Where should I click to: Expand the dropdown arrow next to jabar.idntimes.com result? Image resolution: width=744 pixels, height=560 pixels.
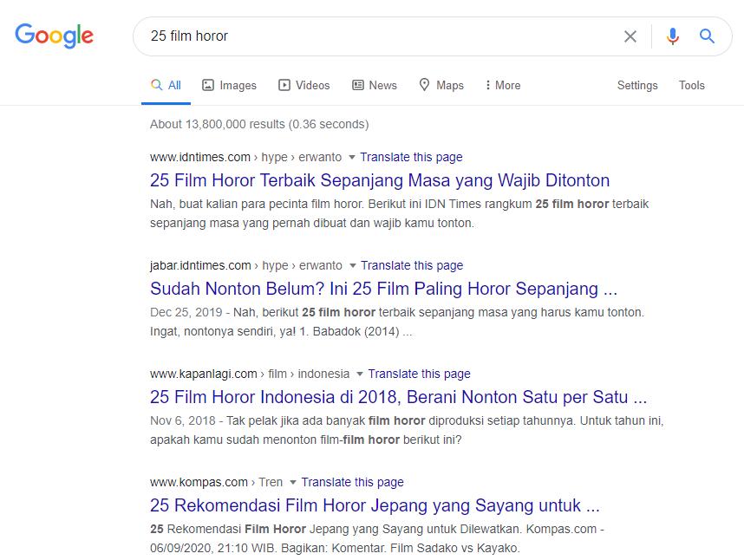353,265
